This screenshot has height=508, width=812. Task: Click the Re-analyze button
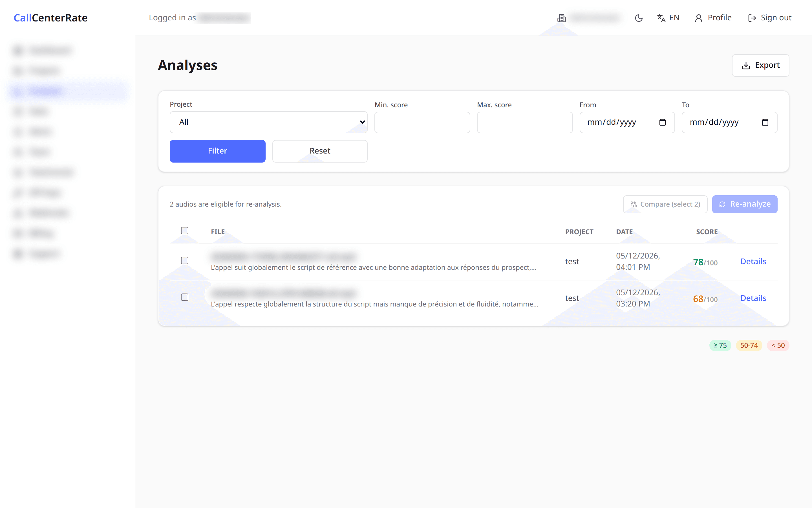745,204
